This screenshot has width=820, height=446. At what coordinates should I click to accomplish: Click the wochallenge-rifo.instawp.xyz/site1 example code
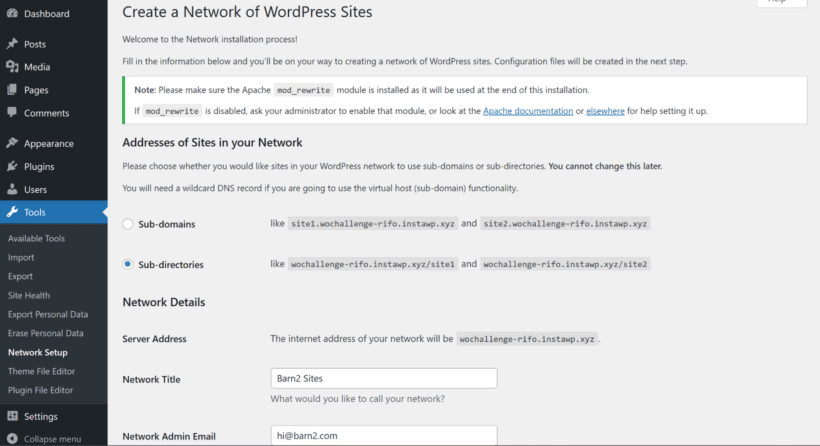coord(373,264)
